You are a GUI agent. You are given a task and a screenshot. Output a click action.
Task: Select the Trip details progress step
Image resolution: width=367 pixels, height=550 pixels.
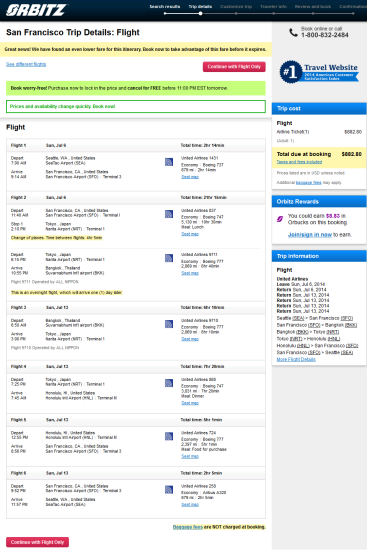[x=200, y=7]
